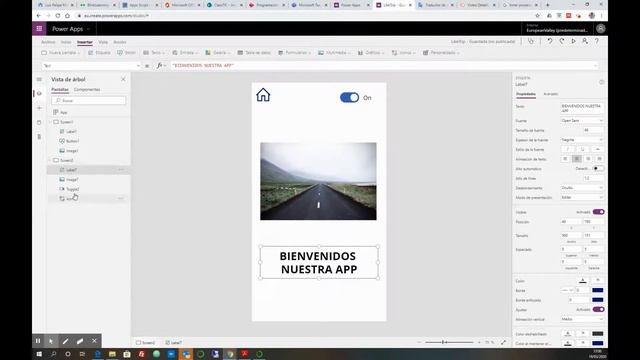The width and height of the screenshot is (640, 360).
Task: Click the italic font style button
Action: tap(567, 149)
